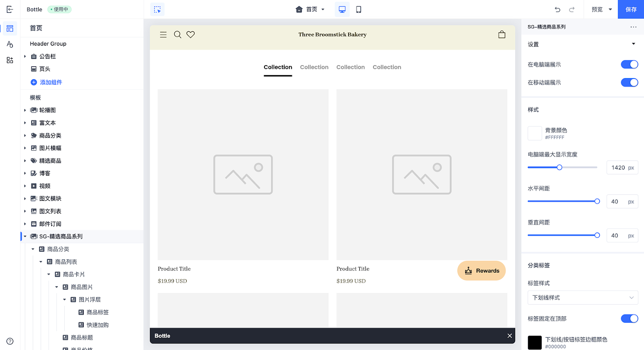Image resolution: width=644 pixels, height=350 pixels.
Task: Click the 水平间距 value input field
Action: coord(622,202)
